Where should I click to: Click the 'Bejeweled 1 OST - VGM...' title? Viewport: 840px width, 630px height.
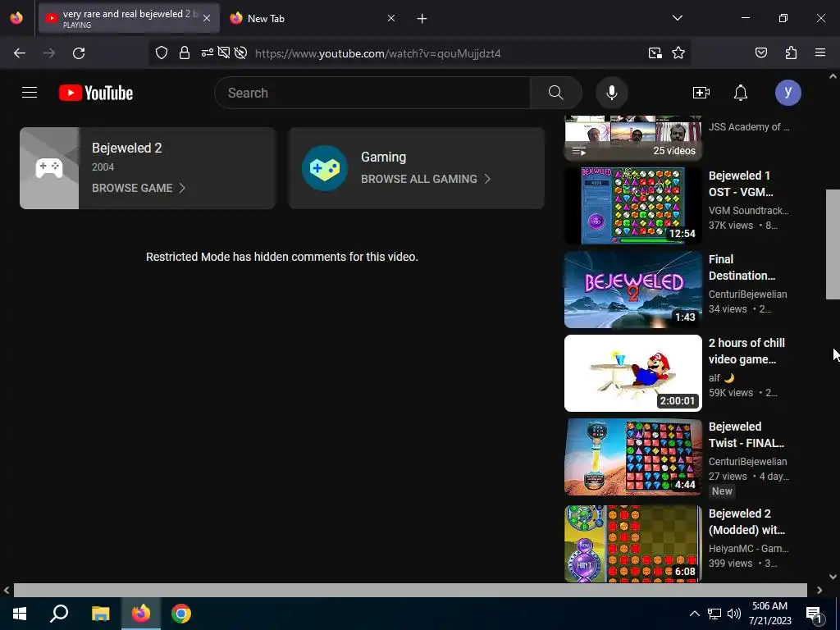[x=741, y=184]
